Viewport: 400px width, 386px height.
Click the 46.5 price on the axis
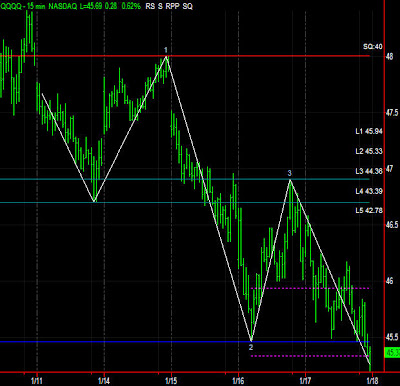coord(392,225)
